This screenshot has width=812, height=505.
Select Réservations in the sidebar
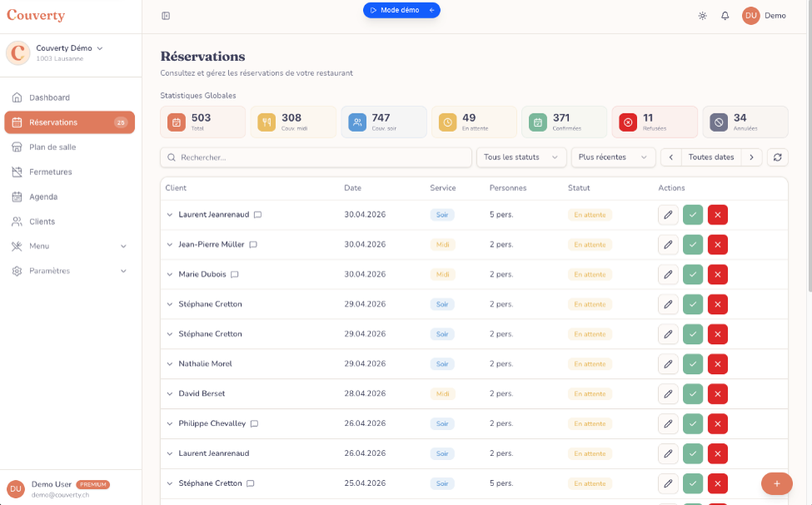(x=69, y=122)
